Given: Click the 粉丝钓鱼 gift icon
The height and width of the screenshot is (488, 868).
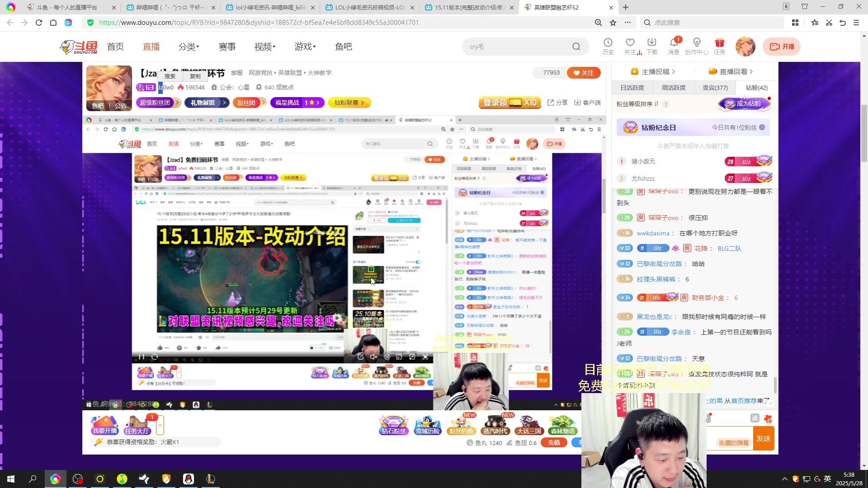Looking at the screenshot, I should coord(461,425).
